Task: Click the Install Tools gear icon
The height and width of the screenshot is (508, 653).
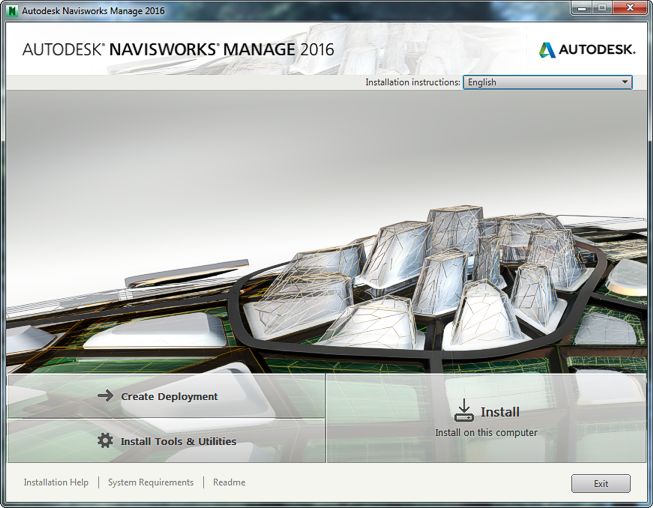Action: 105,441
